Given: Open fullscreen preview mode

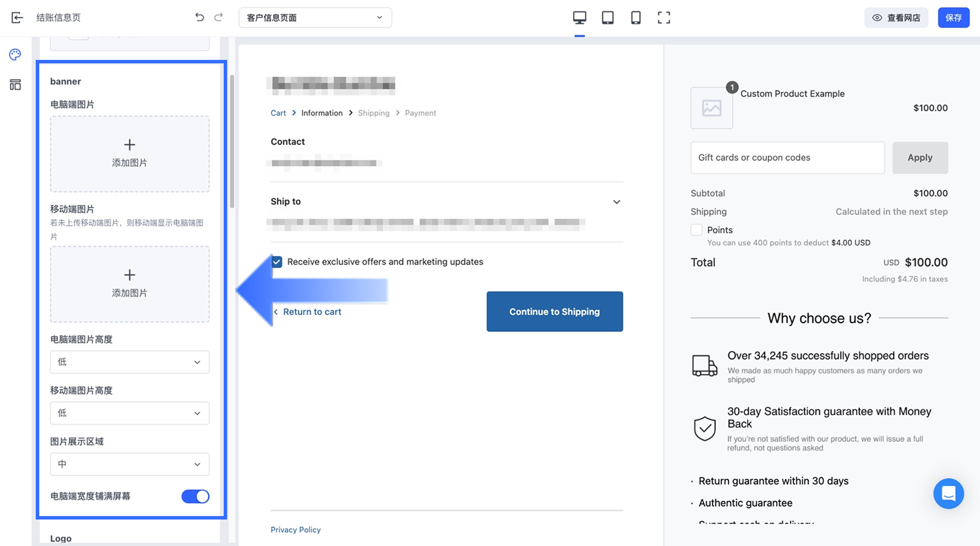Looking at the screenshot, I should click(664, 18).
